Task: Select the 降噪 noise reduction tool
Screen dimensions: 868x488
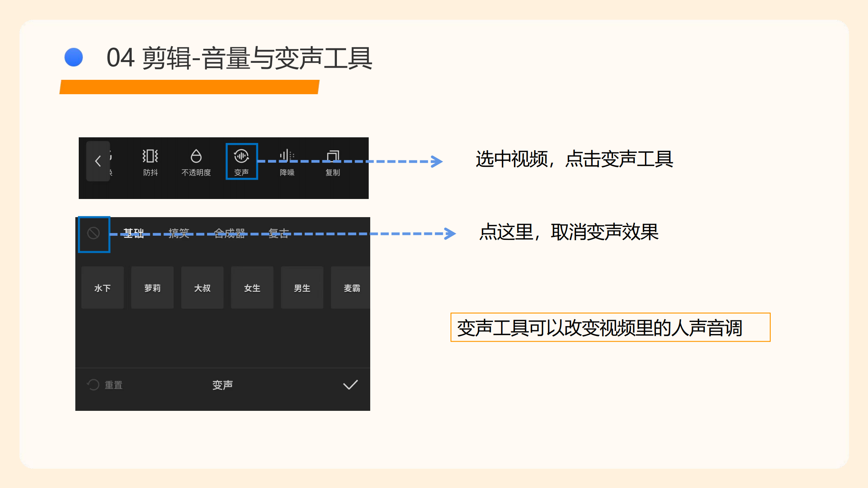Action: click(287, 162)
